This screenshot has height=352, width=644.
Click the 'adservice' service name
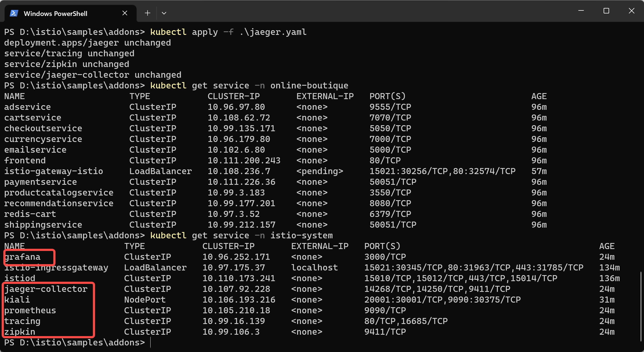point(27,107)
